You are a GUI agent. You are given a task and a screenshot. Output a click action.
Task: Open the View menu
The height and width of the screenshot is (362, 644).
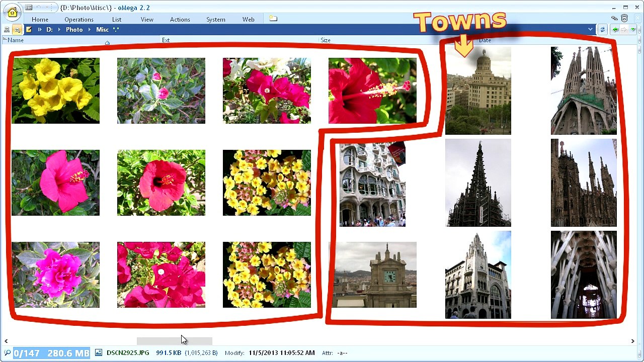[147, 20]
